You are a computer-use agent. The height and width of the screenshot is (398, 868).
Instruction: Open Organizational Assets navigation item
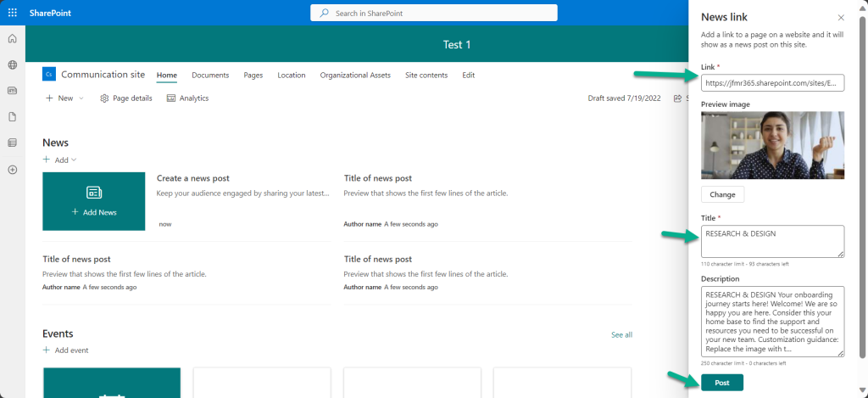[355, 75]
